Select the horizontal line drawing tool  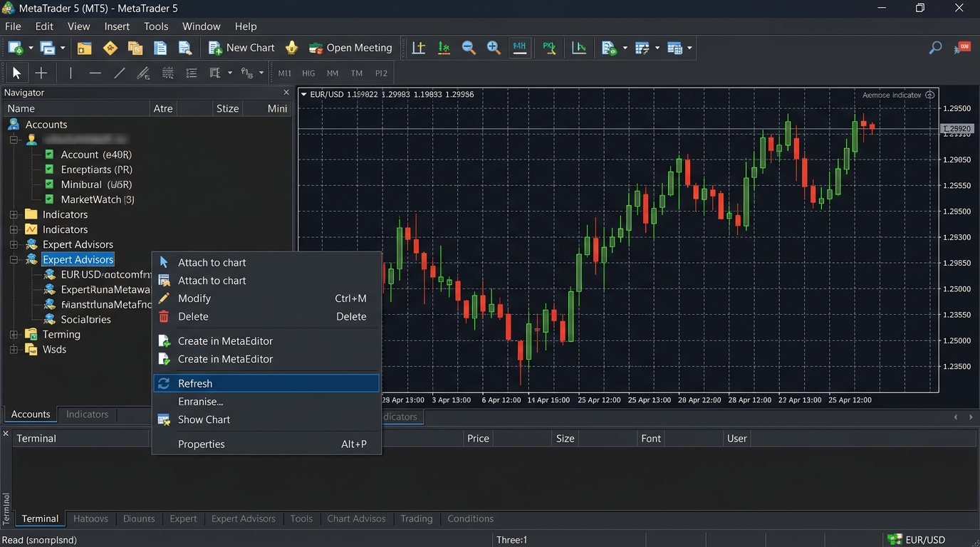95,73
